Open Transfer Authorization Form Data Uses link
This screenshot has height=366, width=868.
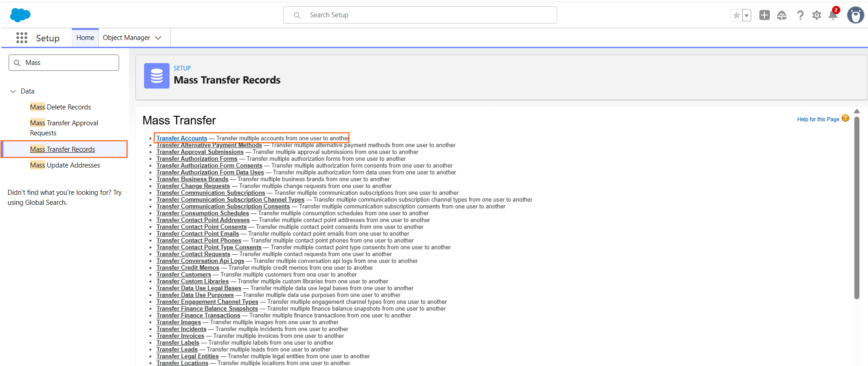point(210,173)
